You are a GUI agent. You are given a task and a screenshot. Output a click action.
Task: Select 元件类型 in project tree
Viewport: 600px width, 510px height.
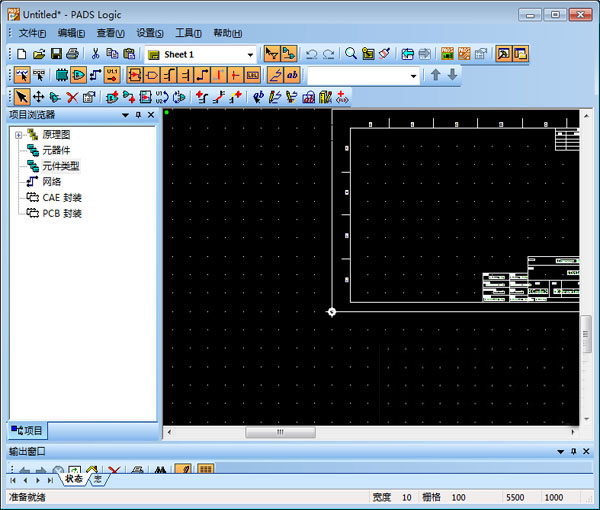60,166
